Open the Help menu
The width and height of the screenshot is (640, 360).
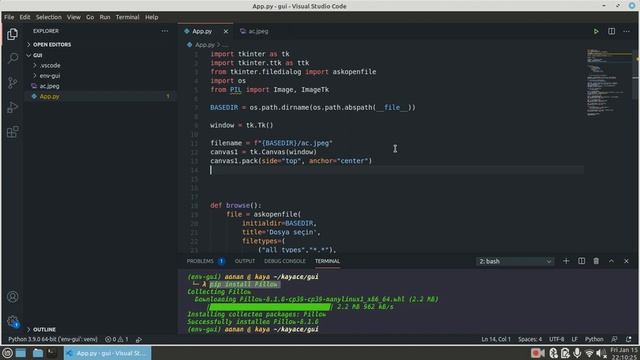pyautogui.click(x=151, y=17)
